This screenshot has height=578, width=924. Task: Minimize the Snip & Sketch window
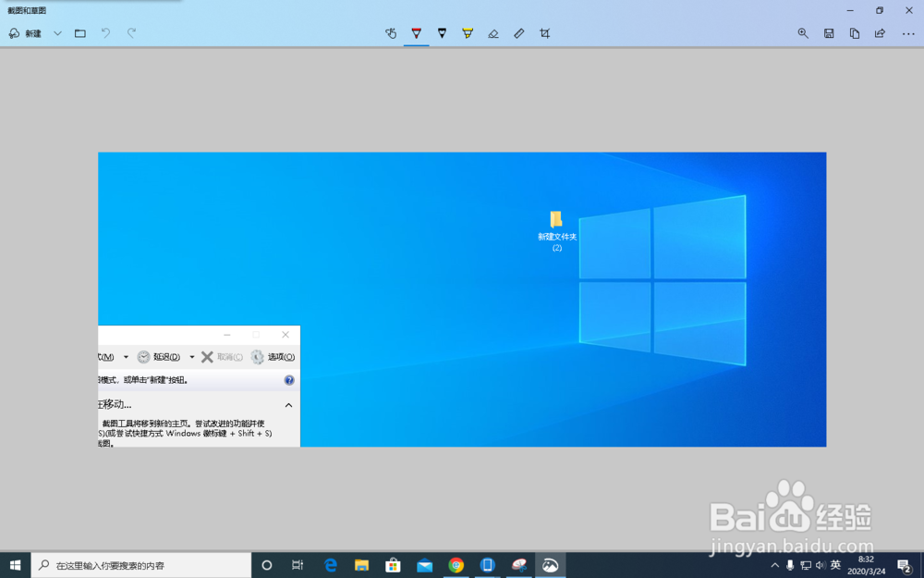(x=850, y=10)
